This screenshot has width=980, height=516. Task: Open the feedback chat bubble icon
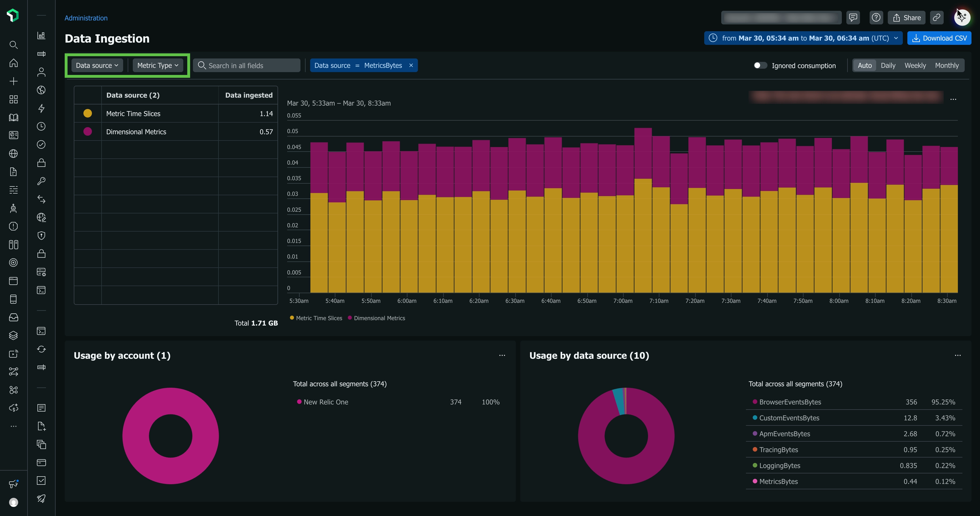pos(853,18)
